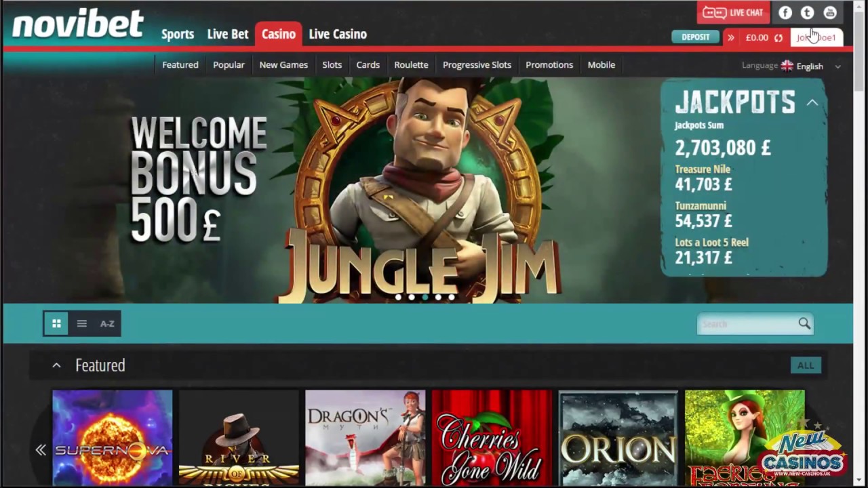This screenshot has width=868, height=488.
Task: Open the Cards category
Action: 368,65
